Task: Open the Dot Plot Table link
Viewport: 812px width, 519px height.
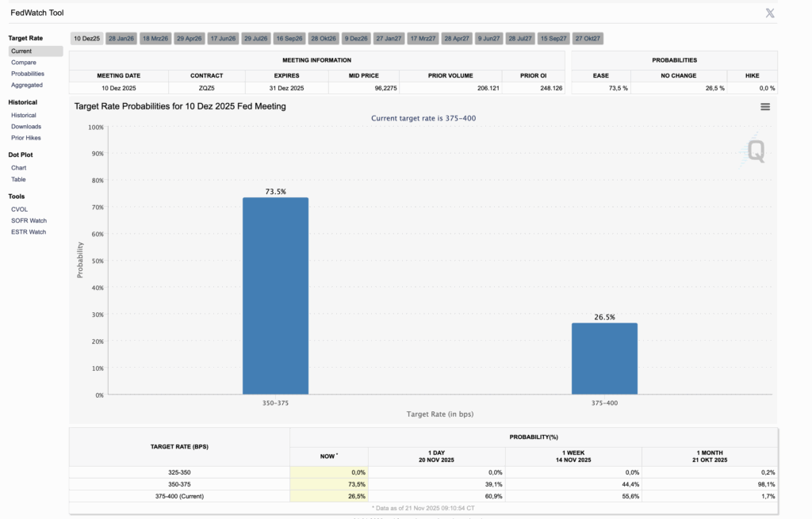Action: (x=18, y=180)
